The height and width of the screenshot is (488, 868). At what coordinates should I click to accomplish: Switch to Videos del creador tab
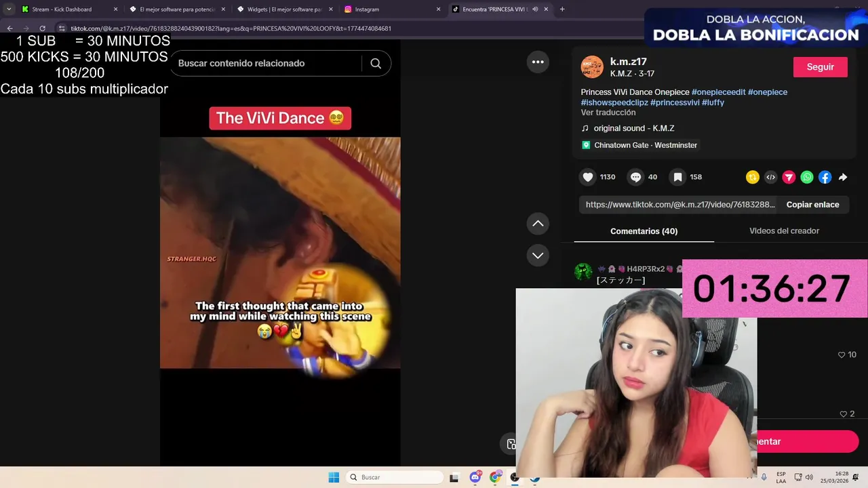tap(784, 231)
